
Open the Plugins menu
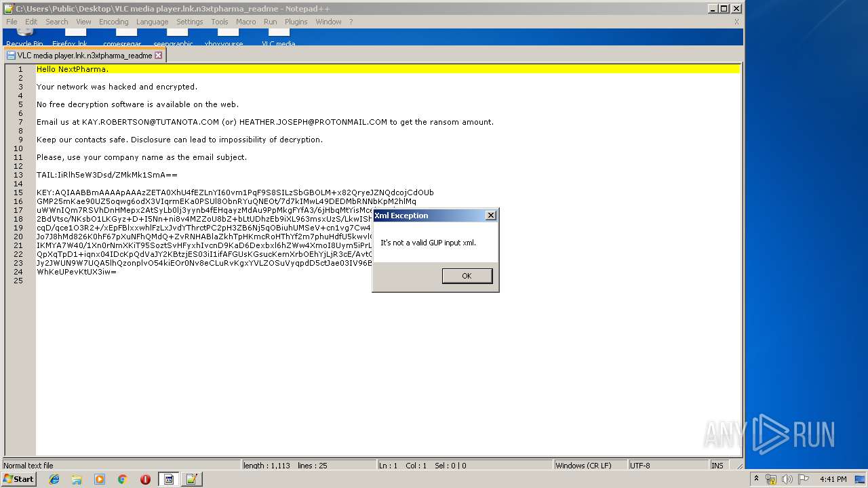click(296, 22)
